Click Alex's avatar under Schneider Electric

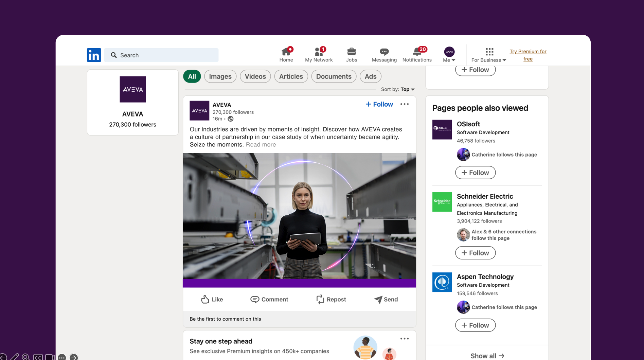463,235
